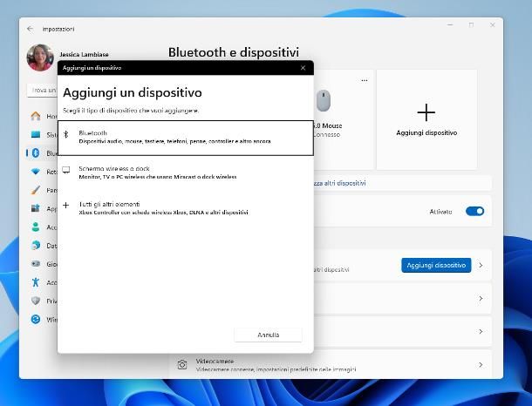Open Account person icon in sidebar
Screen dimensions: 532x406
36,227
